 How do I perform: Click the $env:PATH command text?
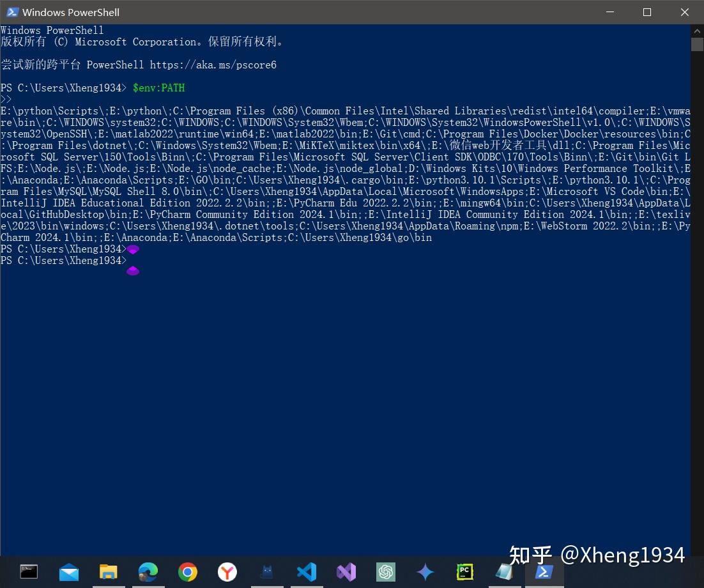[x=158, y=88]
